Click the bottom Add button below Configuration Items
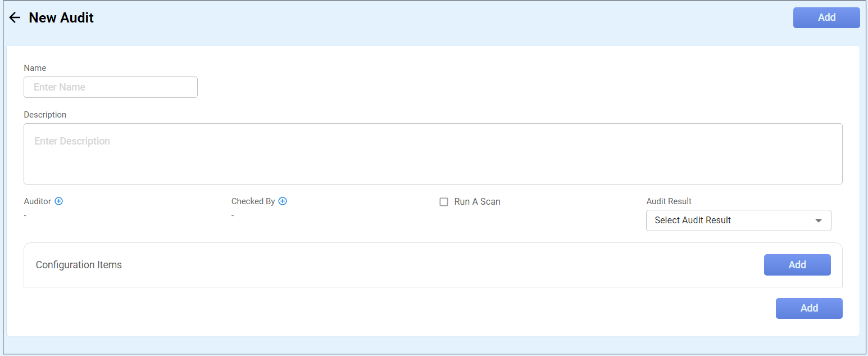The width and height of the screenshot is (868, 356). [808, 308]
